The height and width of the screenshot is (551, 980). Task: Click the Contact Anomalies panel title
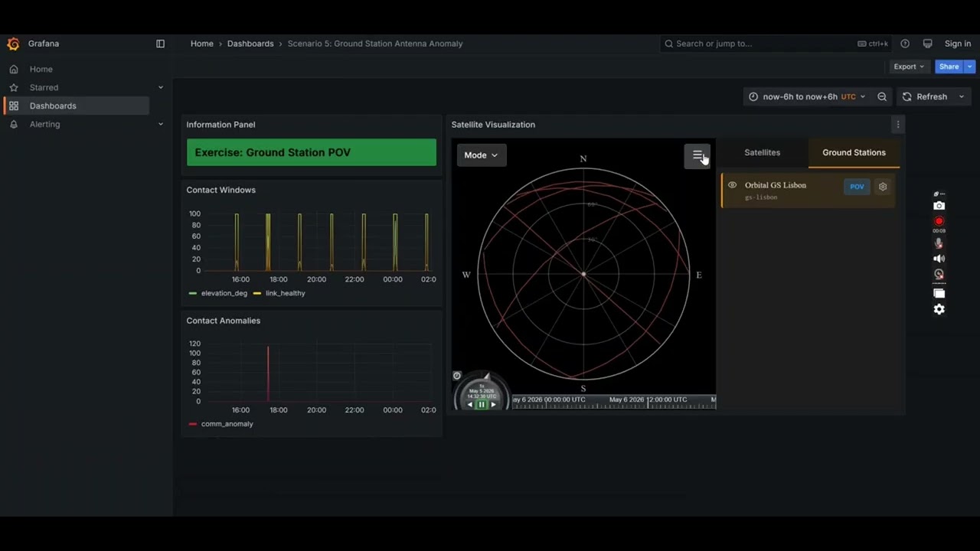[x=223, y=321]
